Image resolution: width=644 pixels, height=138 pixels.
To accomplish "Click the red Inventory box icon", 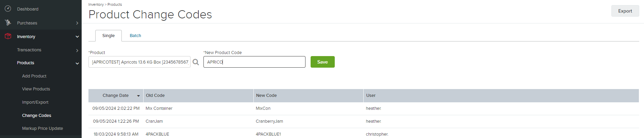I will pos(8,36).
